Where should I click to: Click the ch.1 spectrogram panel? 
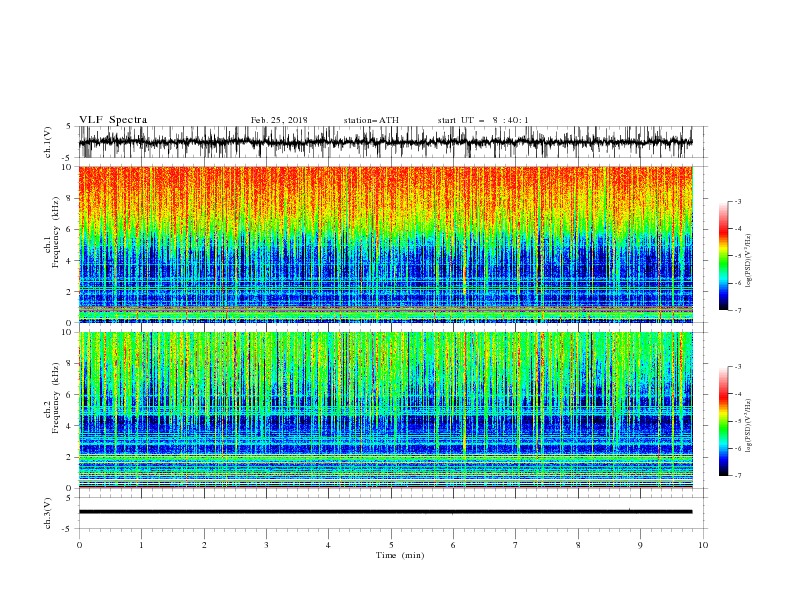(x=386, y=244)
